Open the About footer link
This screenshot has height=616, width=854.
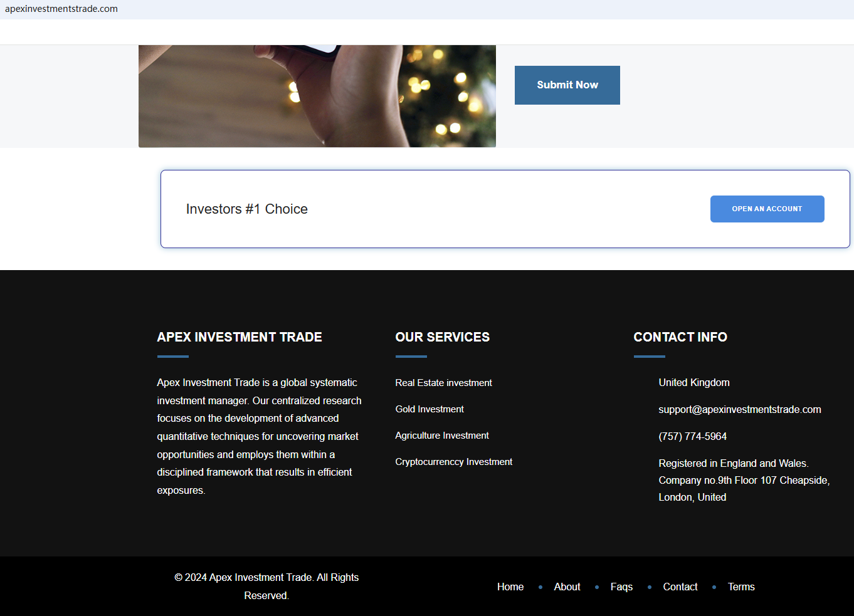[x=567, y=587]
